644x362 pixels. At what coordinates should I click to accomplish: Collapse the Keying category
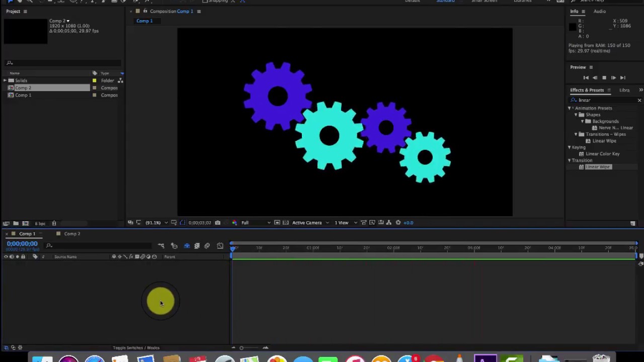[570, 147]
